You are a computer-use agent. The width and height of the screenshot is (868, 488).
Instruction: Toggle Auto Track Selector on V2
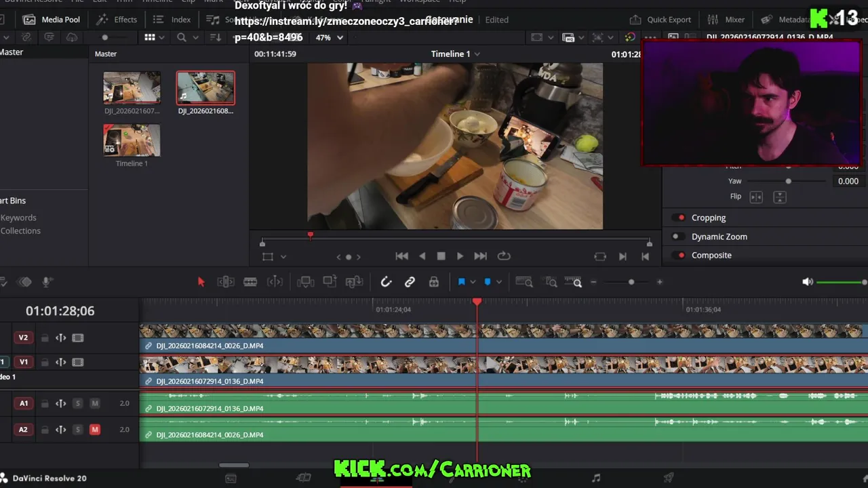coord(61,338)
